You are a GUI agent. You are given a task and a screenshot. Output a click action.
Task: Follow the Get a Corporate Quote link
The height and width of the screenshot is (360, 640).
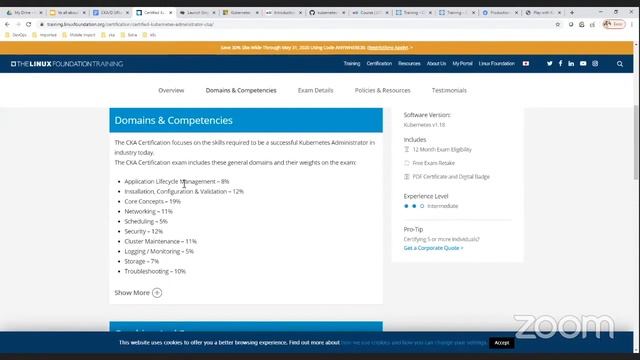coord(433,248)
